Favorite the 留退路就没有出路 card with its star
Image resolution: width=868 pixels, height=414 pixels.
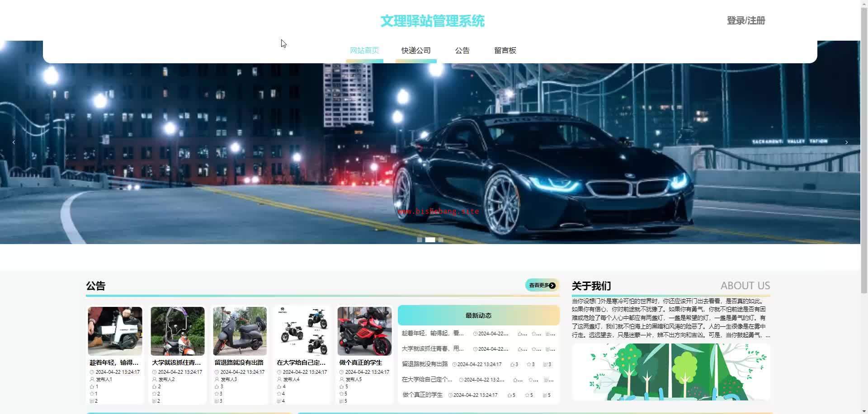point(217,394)
